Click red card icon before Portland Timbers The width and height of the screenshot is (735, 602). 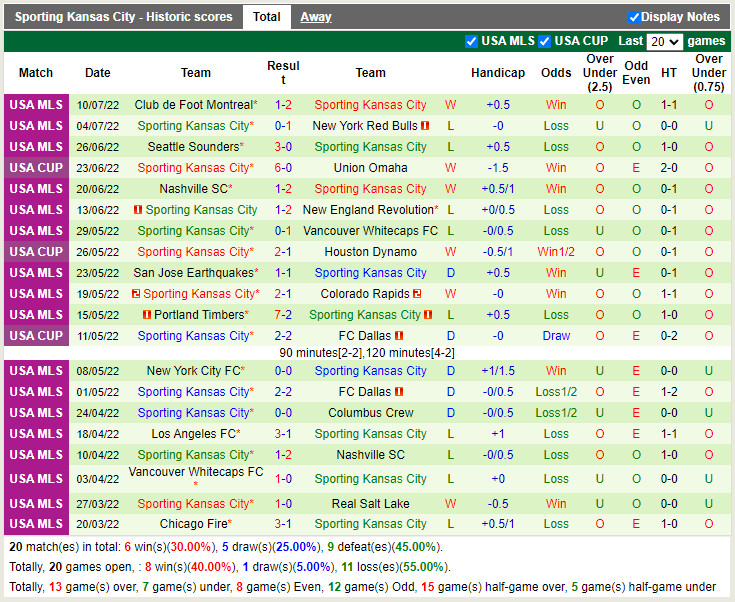pyautogui.click(x=146, y=315)
